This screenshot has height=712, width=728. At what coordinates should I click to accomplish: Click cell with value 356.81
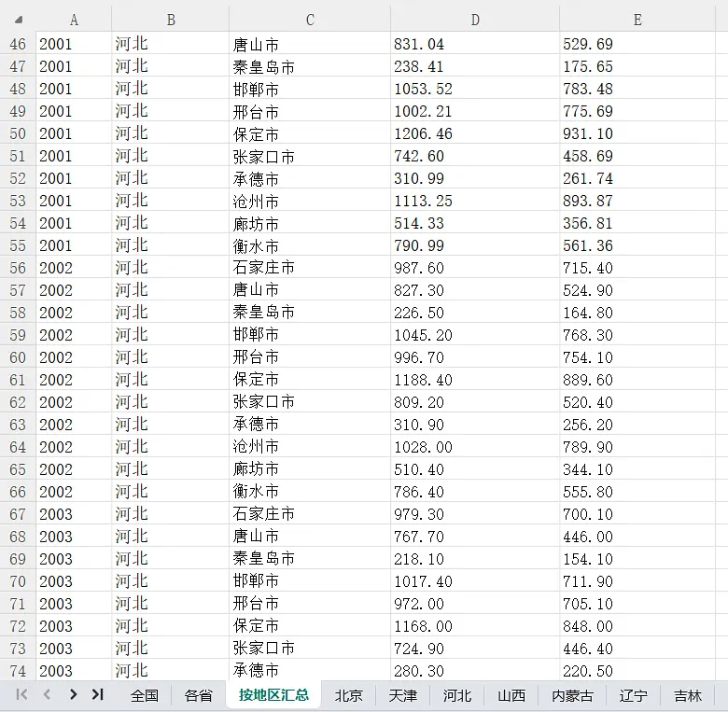637,223
